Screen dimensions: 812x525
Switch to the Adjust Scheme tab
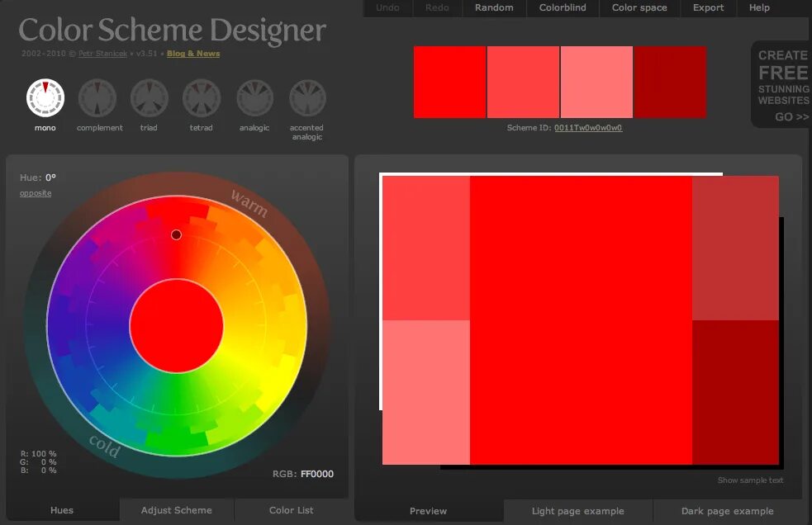coord(176,510)
